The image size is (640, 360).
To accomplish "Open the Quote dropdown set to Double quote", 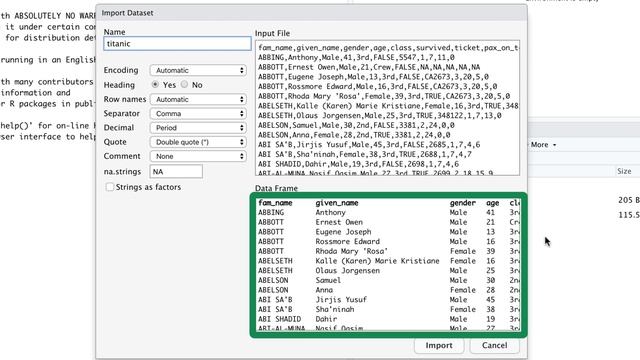I will [x=198, y=142].
